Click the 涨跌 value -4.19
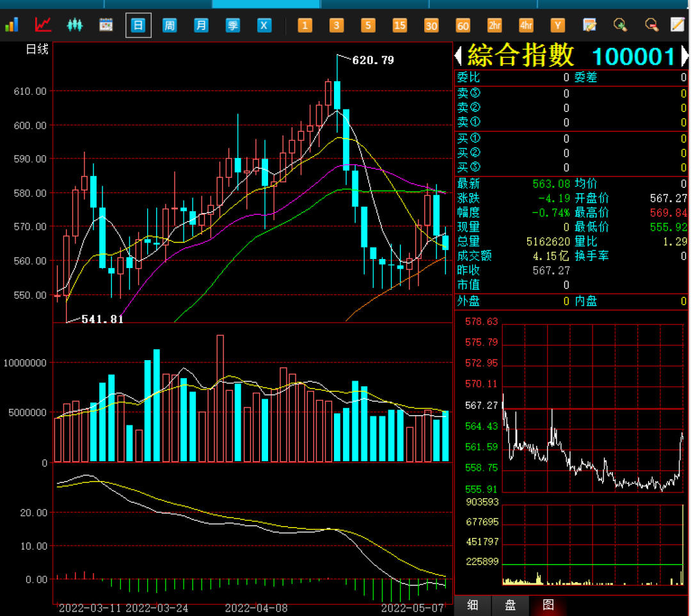Viewport: 691px width, 616px height. (x=554, y=198)
